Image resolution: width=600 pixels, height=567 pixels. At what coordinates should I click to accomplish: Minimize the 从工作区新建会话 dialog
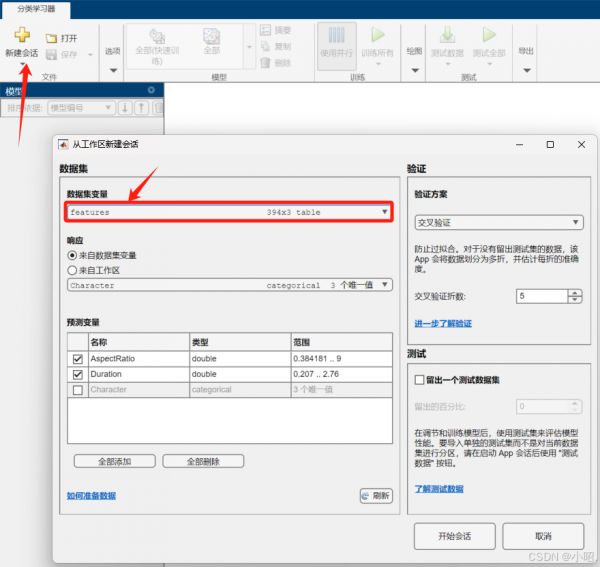[x=519, y=144]
